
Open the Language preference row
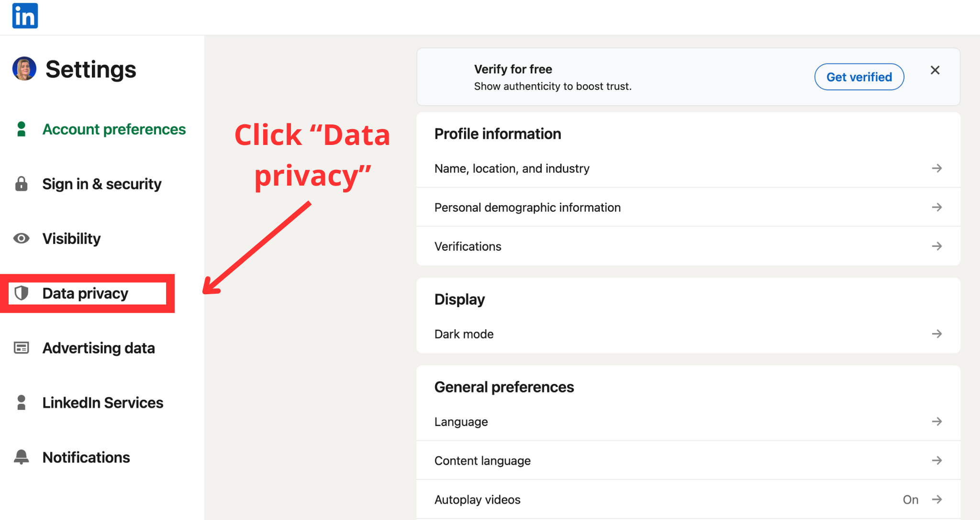689,421
